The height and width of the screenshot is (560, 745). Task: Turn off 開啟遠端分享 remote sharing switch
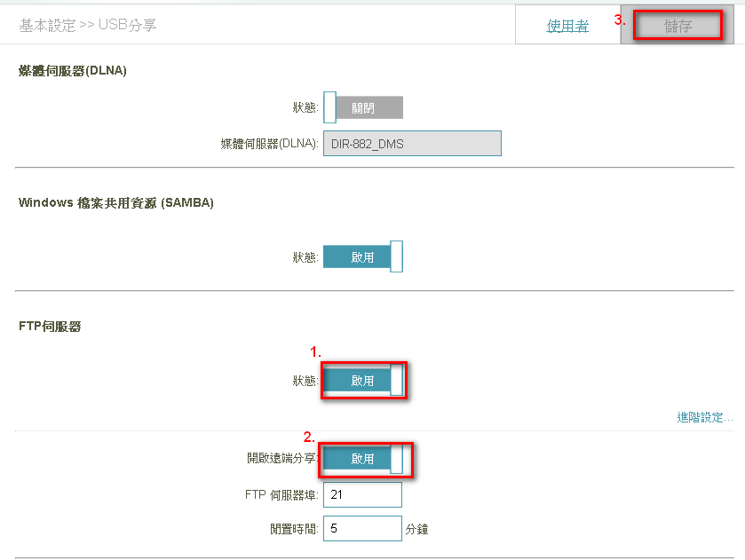363,459
